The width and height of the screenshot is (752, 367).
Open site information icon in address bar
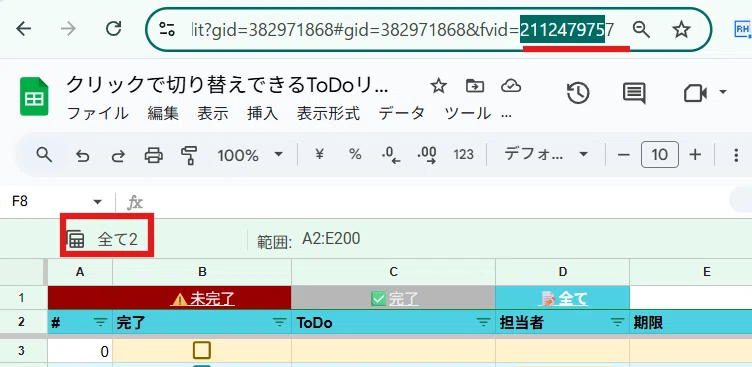[x=167, y=30]
